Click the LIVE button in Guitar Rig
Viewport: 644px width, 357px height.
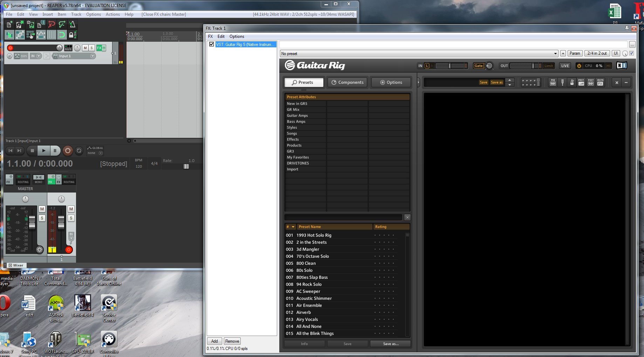tap(565, 66)
